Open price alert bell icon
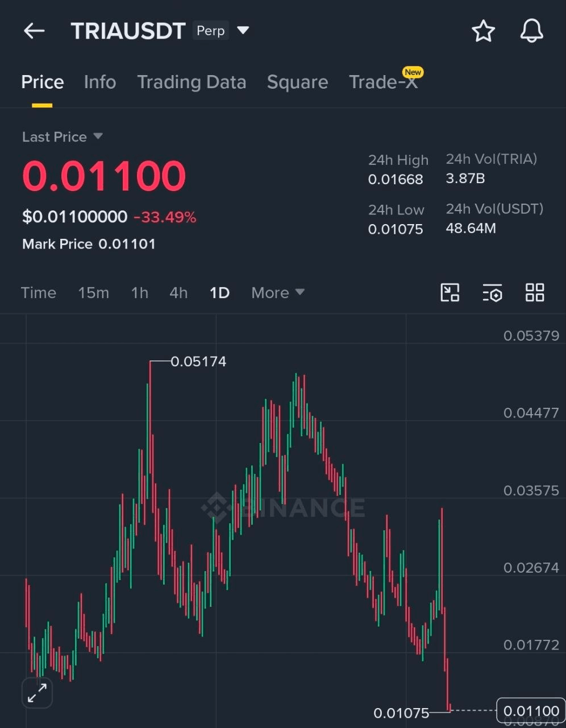This screenshot has width=566, height=728. (532, 31)
